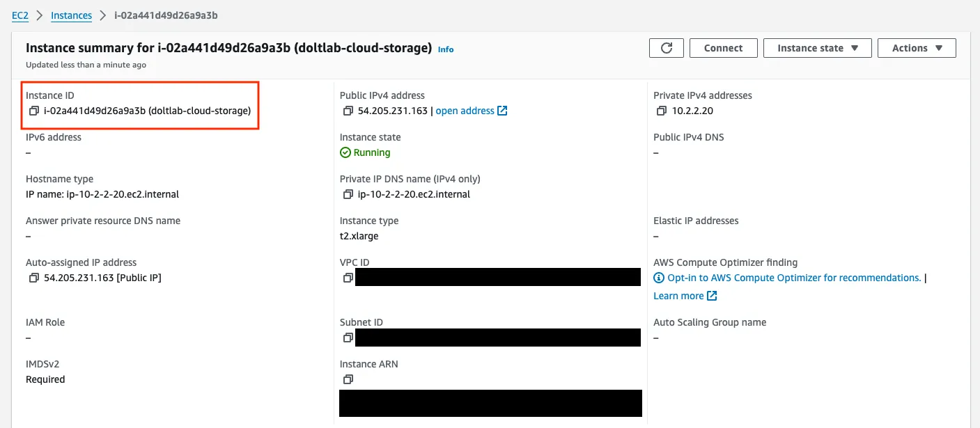Viewport: 980px width, 428px height.
Task: Copy the VPC ID value
Action: coord(348,277)
